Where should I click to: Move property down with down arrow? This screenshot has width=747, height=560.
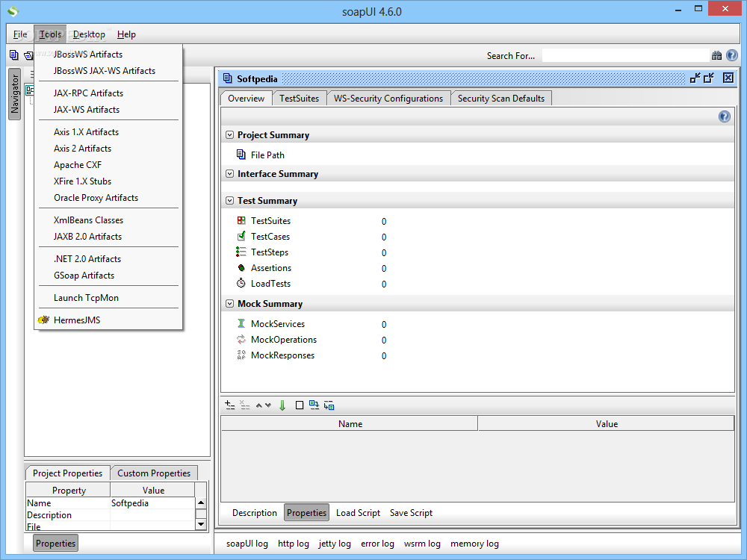coord(268,405)
